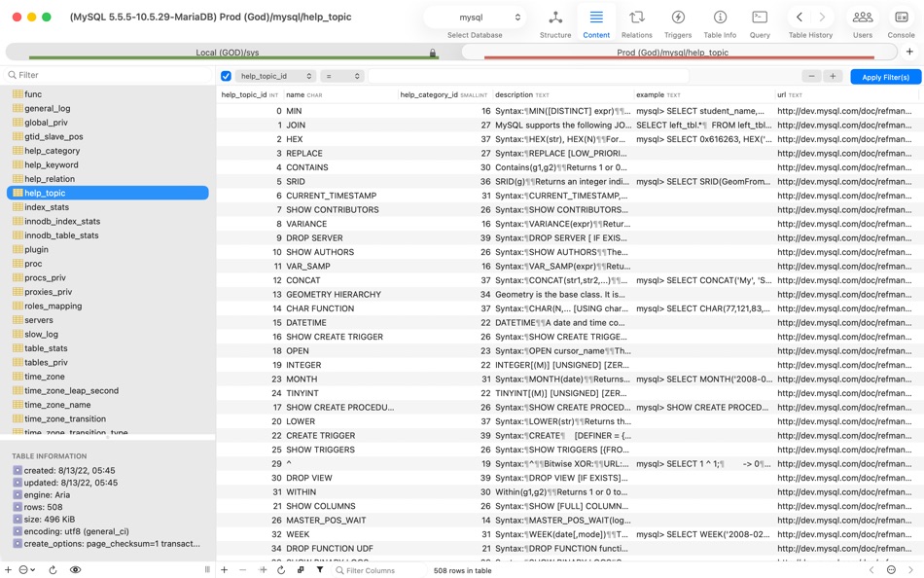Click 'mysql> SELECT CONCAT' example cell
The width and height of the screenshot is (924, 578).
click(703, 280)
